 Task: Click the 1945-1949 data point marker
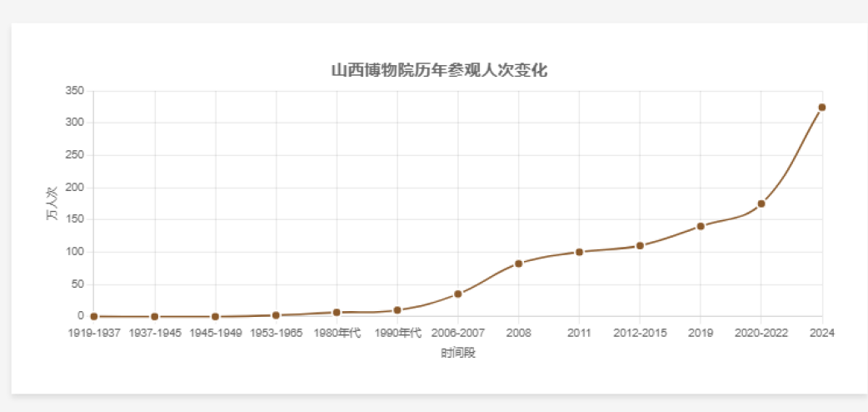[215, 317]
